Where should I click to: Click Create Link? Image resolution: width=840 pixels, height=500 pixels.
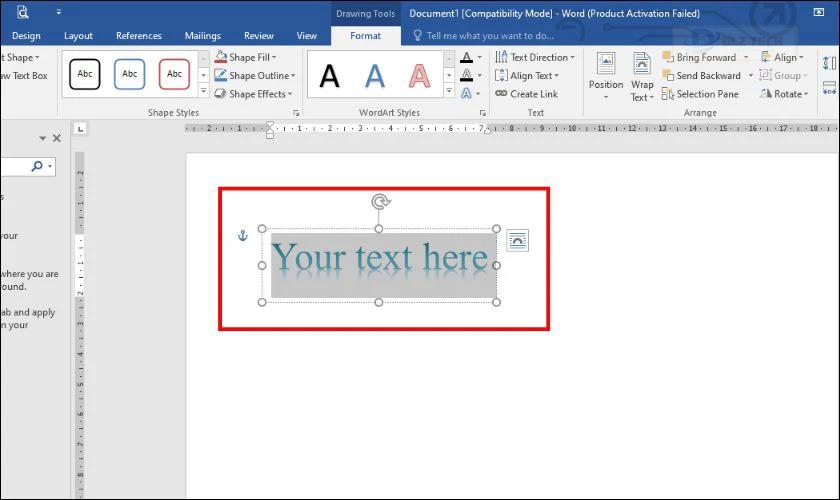(527, 94)
